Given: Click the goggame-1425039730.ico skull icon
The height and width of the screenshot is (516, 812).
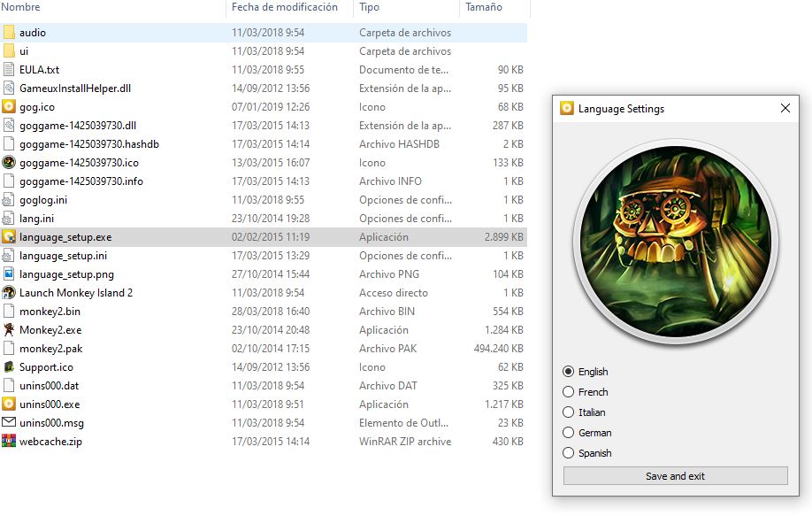Looking at the screenshot, I should [x=9, y=163].
